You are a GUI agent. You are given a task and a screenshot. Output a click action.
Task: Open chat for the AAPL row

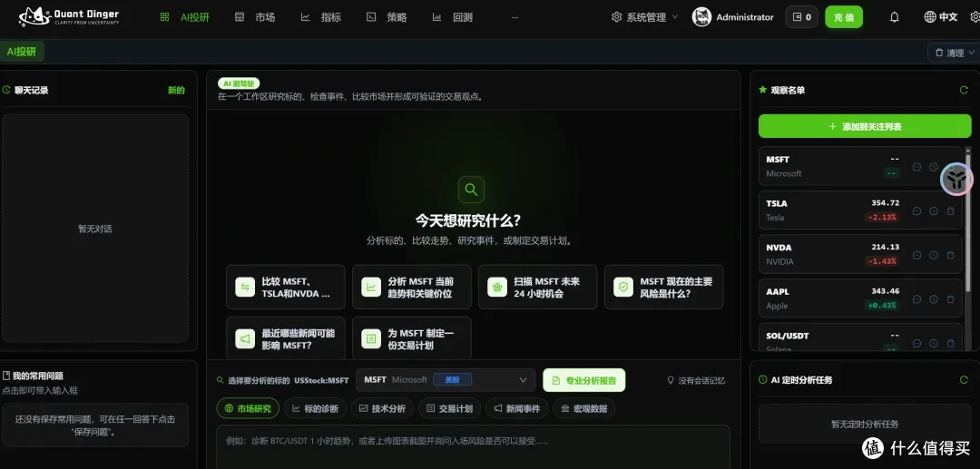(x=916, y=299)
